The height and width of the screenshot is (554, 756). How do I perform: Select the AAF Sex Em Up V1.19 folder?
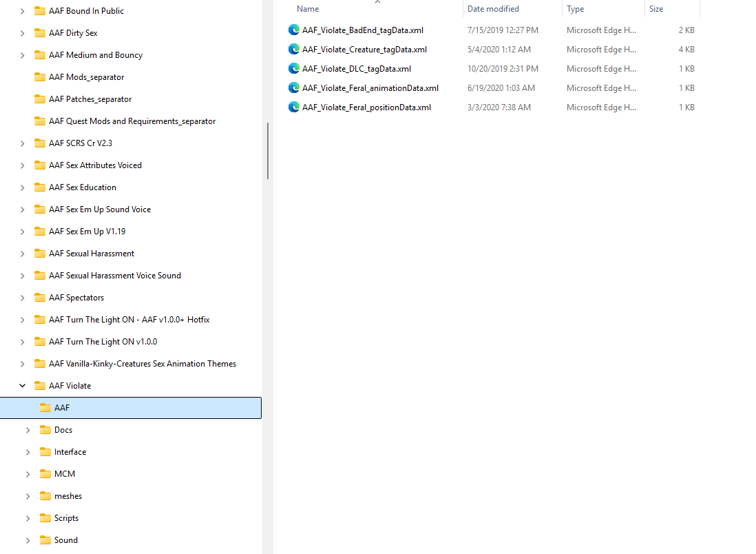point(87,231)
